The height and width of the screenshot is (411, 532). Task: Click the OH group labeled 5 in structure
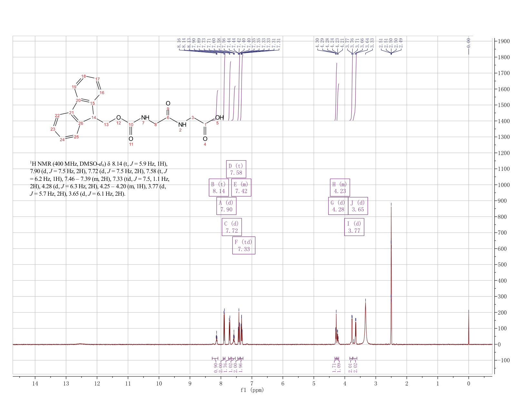coord(219,118)
